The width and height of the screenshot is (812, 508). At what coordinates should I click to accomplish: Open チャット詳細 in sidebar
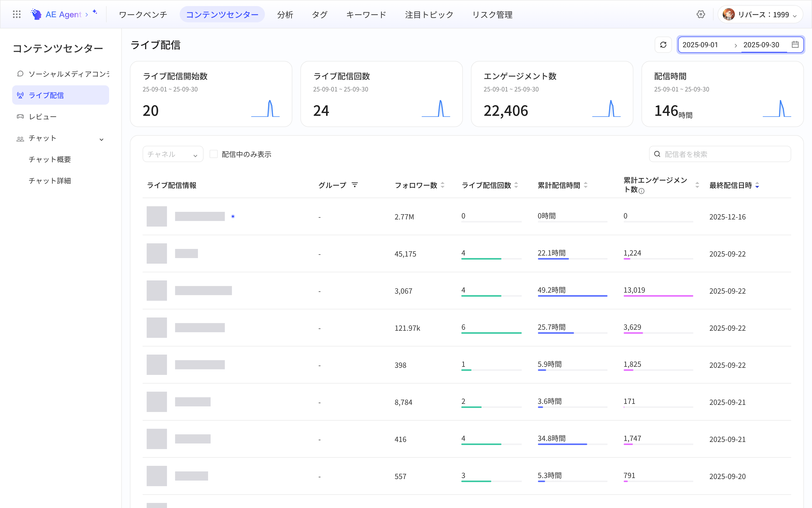(x=50, y=181)
